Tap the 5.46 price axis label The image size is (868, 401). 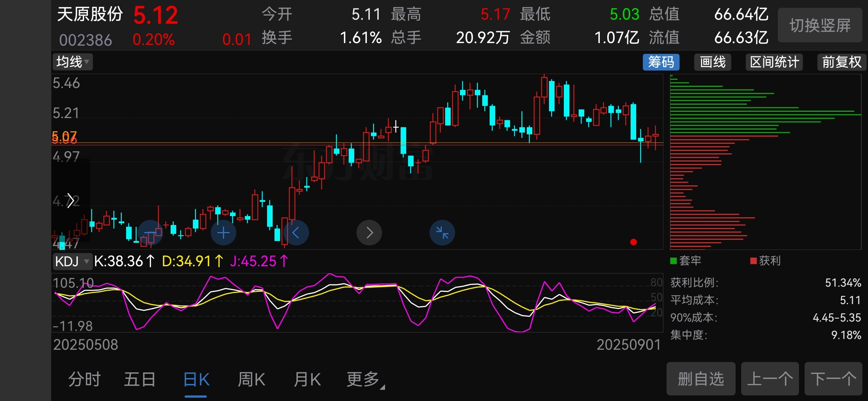[x=66, y=83]
